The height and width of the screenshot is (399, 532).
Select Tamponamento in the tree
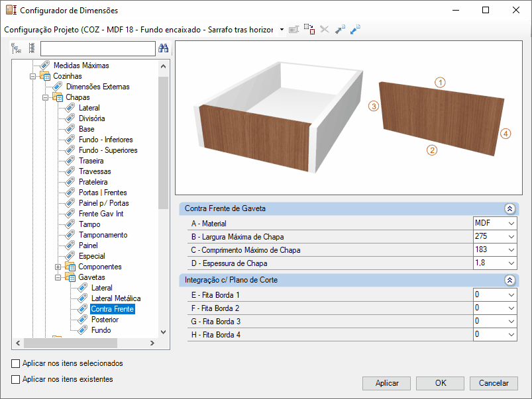(x=103, y=235)
